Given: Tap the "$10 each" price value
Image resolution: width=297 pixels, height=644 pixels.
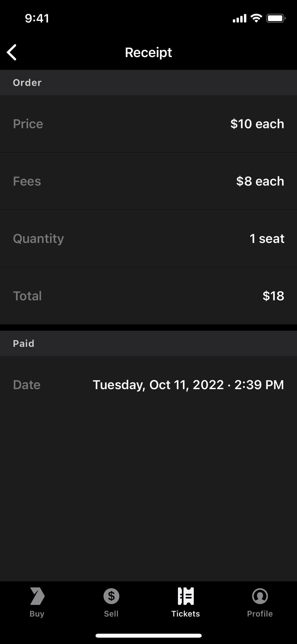Looking at the screenshot, I should point(257,124).
